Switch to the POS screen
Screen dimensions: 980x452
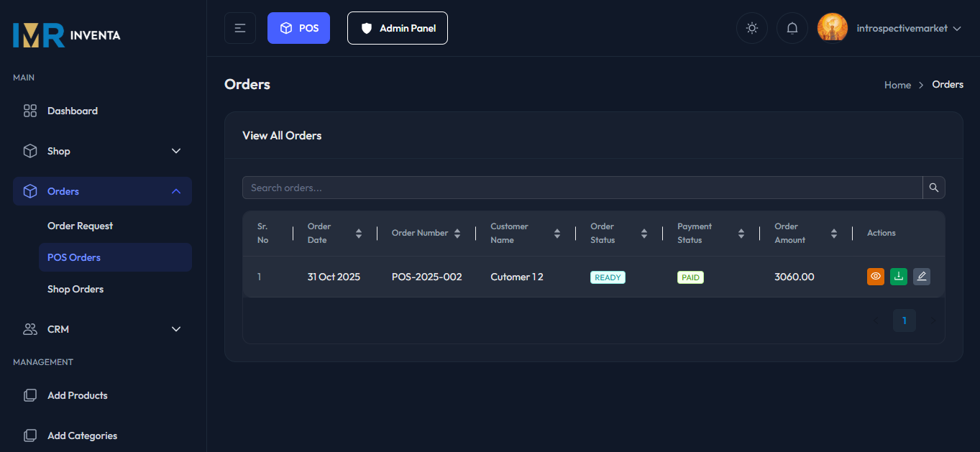tap(298, 27)
